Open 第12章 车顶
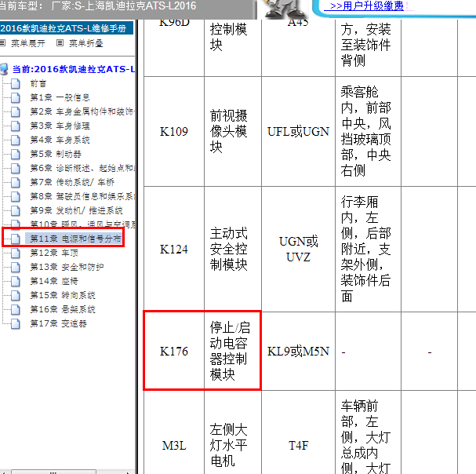Image resolution: width=476 pixels, height=474 pixels. 54,253
